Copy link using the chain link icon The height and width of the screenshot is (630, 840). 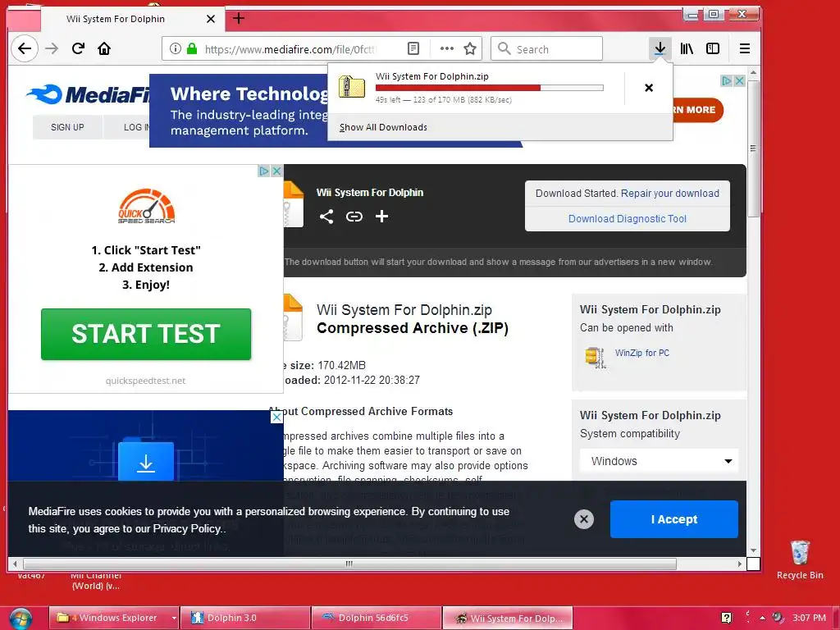pyautogui.click(x=354, y=217)
